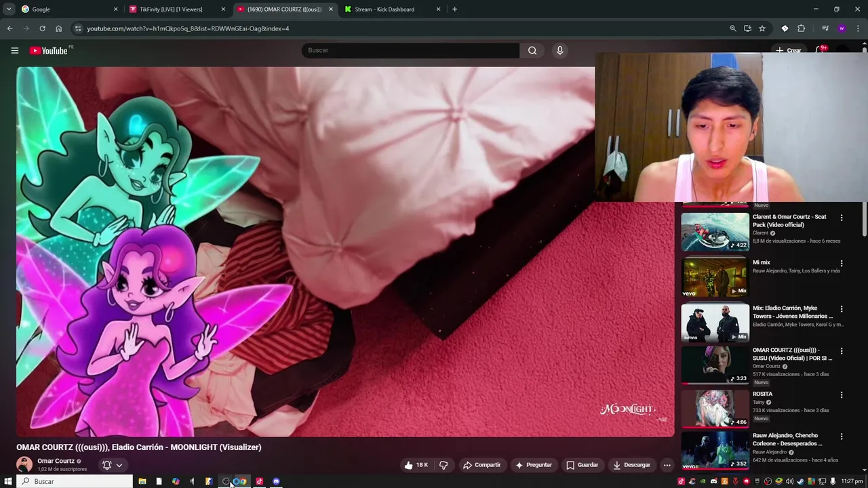Click the install app icon in address bar
This screenshot has height=488, width=868.
[x=747, y=28]
